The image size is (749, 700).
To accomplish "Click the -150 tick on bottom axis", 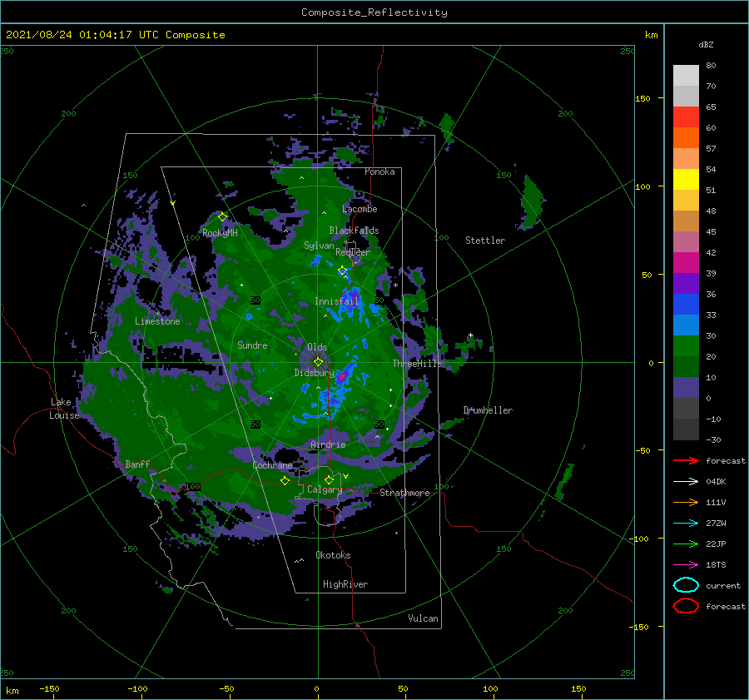I will coord(49,689).
